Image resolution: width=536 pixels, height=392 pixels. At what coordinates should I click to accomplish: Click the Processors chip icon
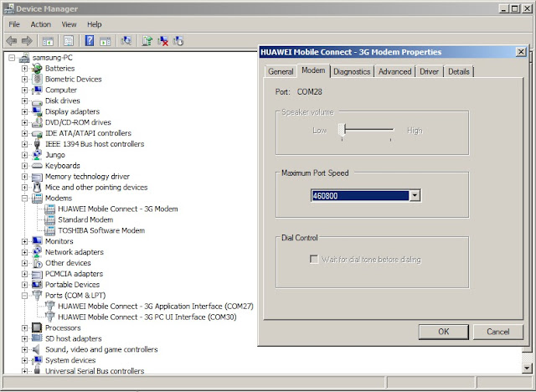pyautogui.click(x=37, y=328)
